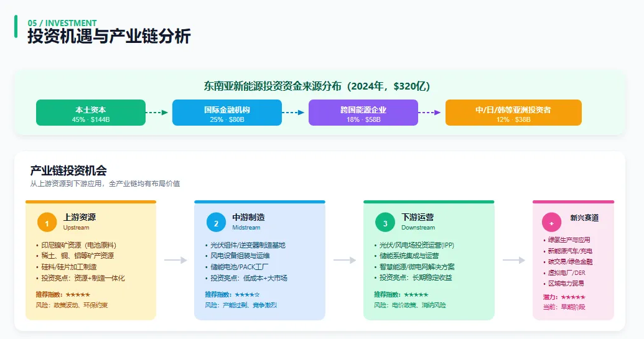Screen dimensions: 644x339
Task: Click the bullet 印尼镍矿资源（电池原料）
Action: pyautogui.click(x=79, y=245)
